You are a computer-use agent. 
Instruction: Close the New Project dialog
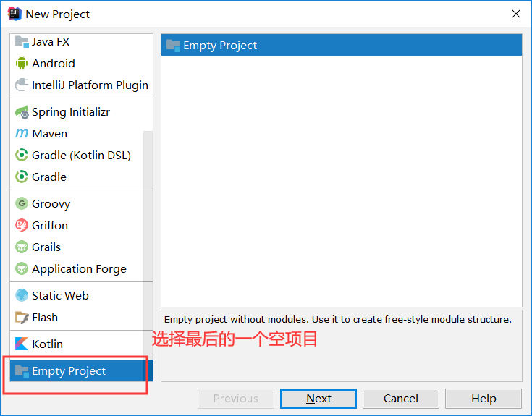pyautogui.click(x=515, y=14)
